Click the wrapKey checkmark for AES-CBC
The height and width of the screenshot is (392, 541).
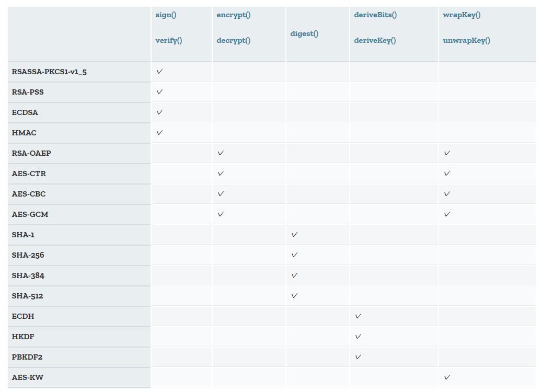pos(447,193)
